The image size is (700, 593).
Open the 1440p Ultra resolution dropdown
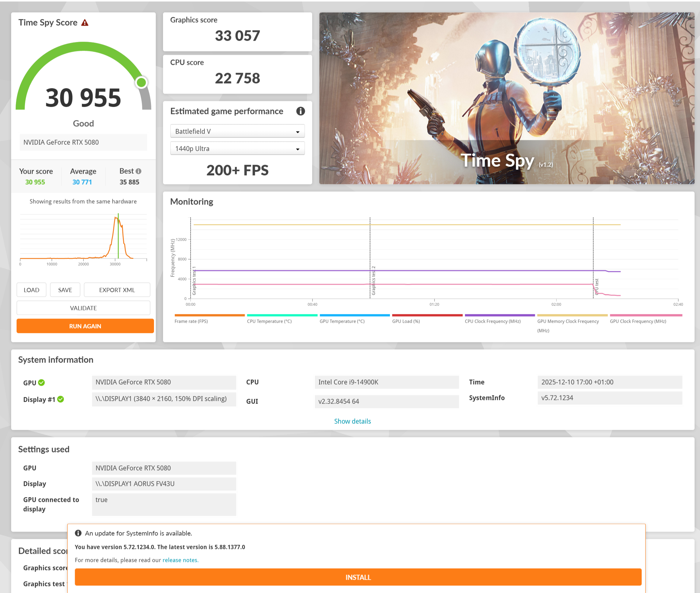click(237, 148)
